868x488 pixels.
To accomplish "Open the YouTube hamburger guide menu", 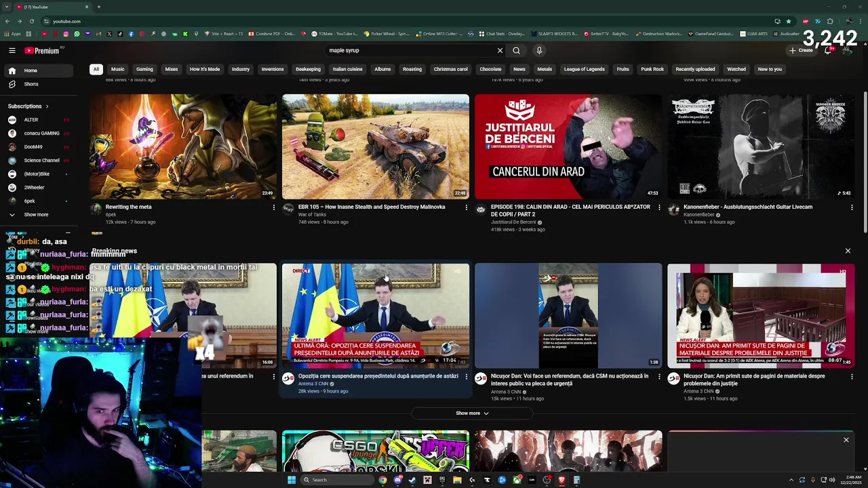I will point(12,50).
